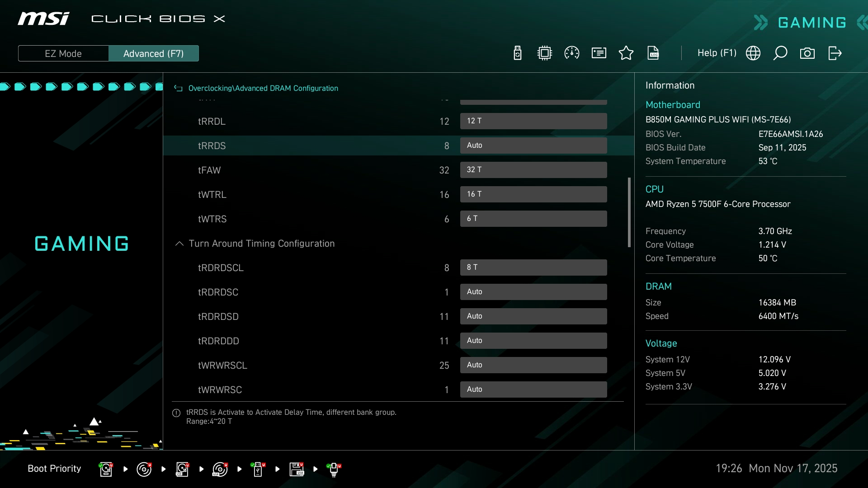Click the Motherboard information heading
This screenshot has height=488, width=868.
pos(673,105)
